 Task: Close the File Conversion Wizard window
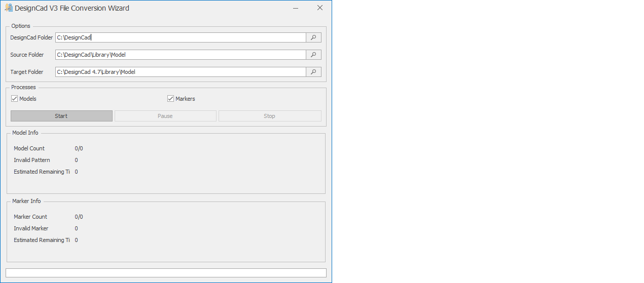click(319, 8)
